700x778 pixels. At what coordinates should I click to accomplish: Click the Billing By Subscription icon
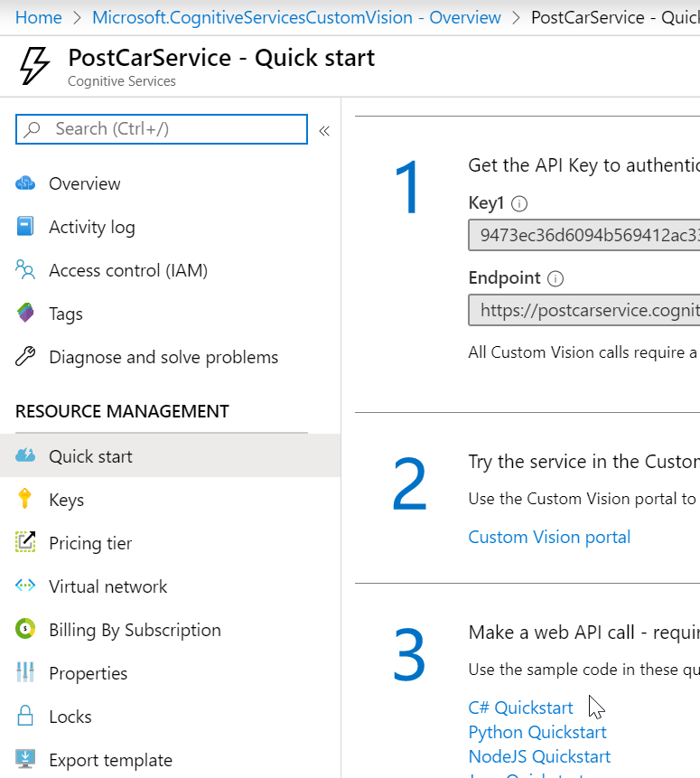(25, 629)
